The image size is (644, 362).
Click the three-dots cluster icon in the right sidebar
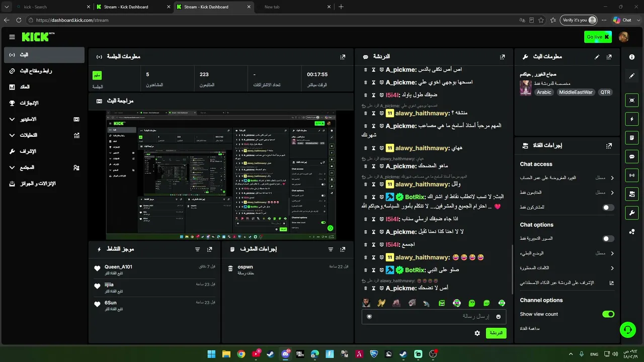(x=632, y=232)
